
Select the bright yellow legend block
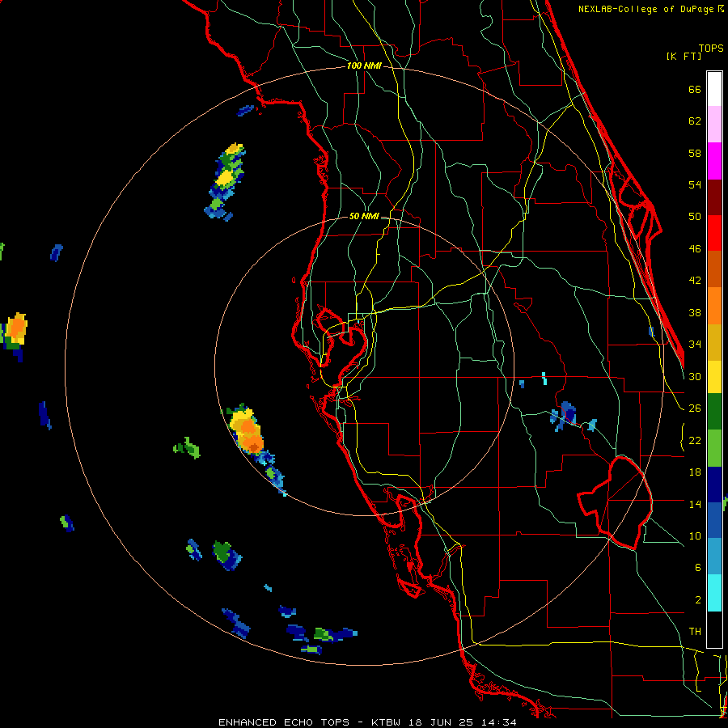point(714,377)
